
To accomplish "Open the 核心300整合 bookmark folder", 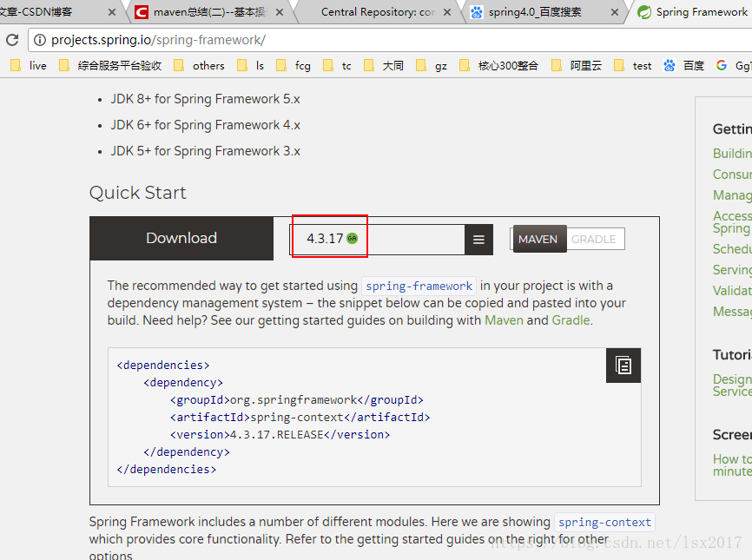I will click(x=498, y=66).
